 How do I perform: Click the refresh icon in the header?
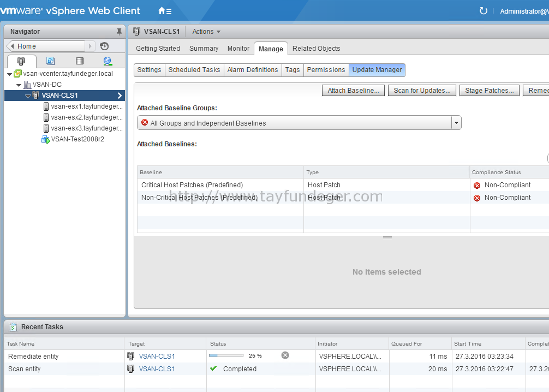tap(483, 11)
